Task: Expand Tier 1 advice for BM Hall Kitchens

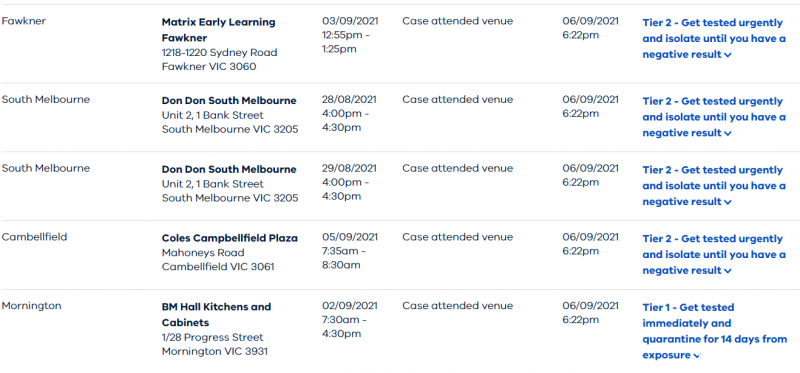Action: click(x=714, y=331)
